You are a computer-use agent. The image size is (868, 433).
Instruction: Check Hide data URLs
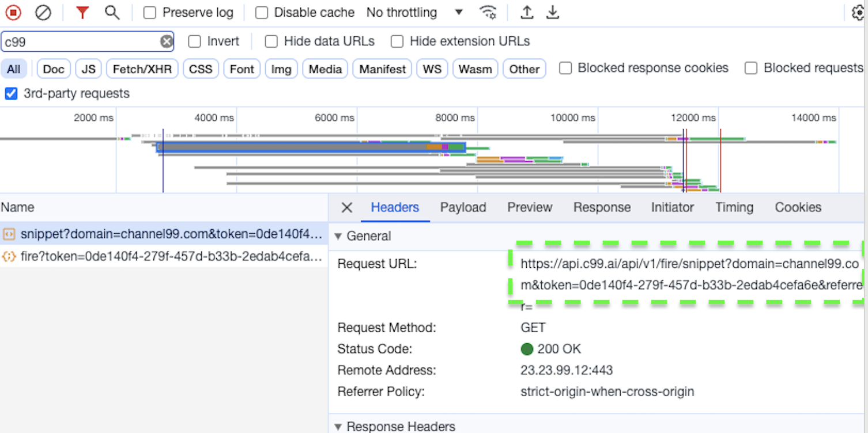tap(271, 41)
